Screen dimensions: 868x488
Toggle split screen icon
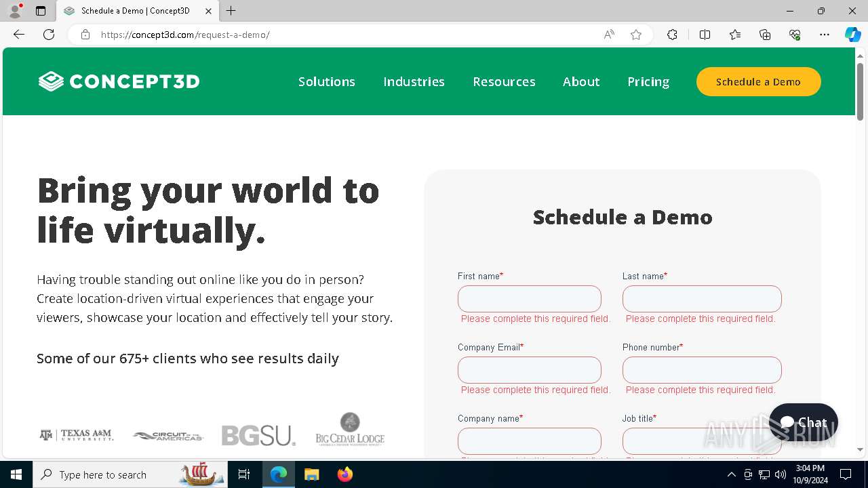tap(705, 35)
